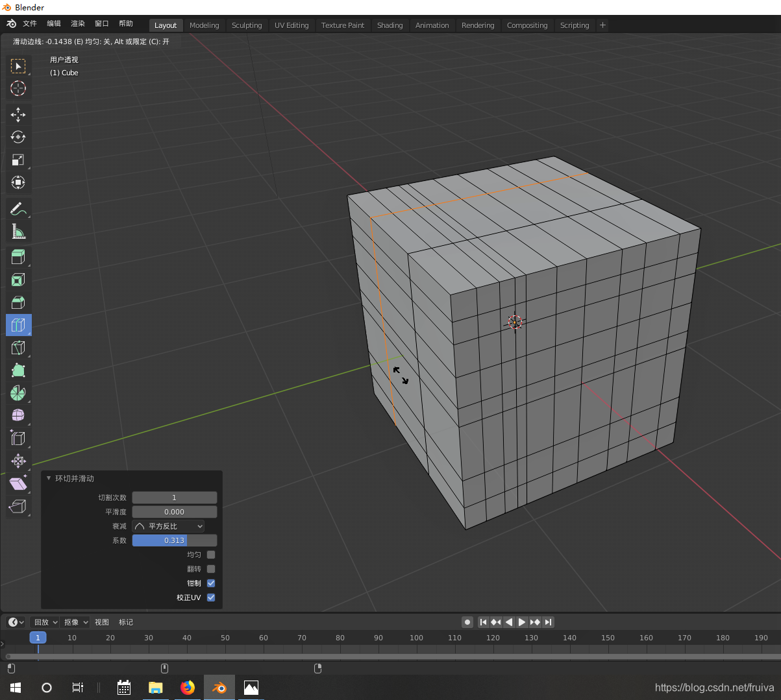Switch to the Scripting workspace tab

coord(575,25)
